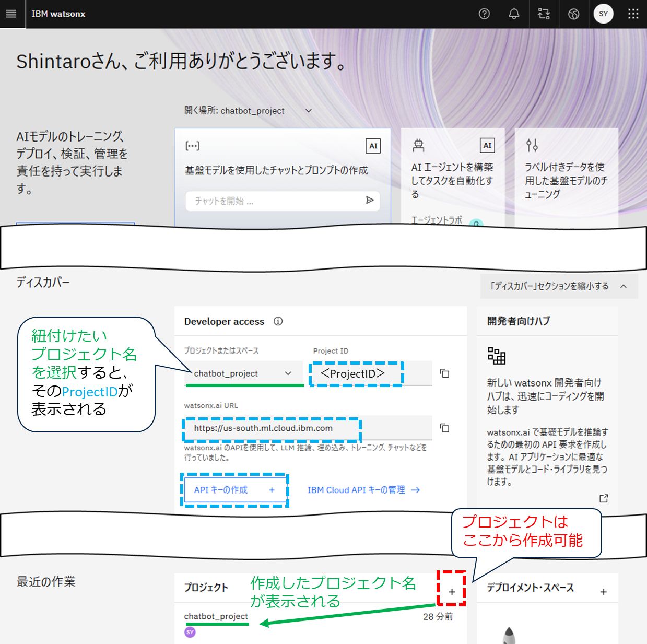The image size is (647, 644).
Task: Click the prompt brackets icon on chat card
Action: [x=193, y=146]
